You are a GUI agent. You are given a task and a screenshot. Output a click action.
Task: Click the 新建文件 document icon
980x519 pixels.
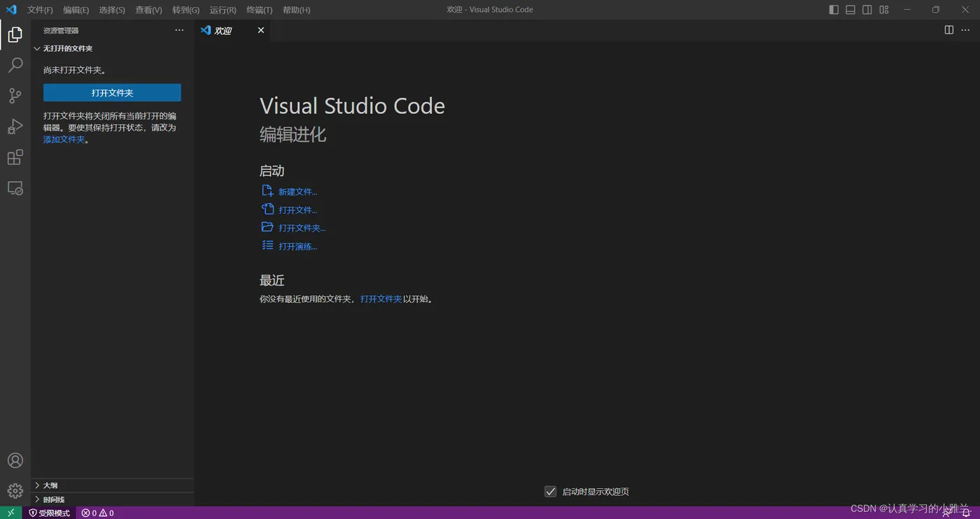[267, 191]
